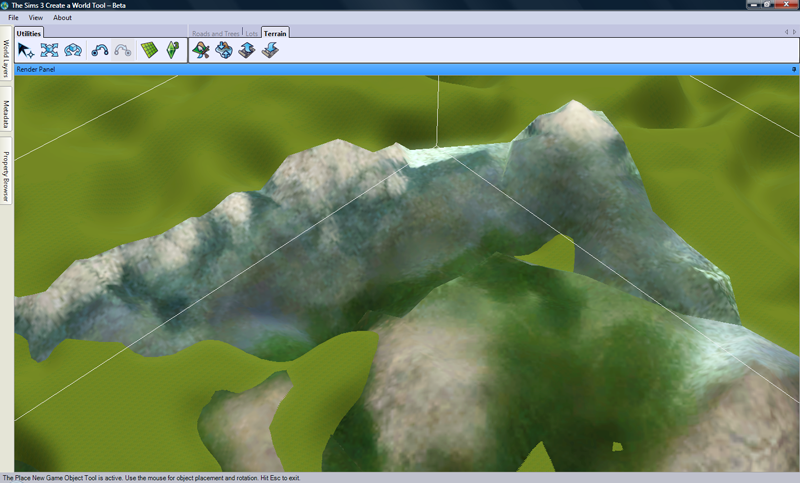Click the Sims 3 app icon in the title bar
The width and height of the screenshot is (800, 483).
[x=5, y=5]
